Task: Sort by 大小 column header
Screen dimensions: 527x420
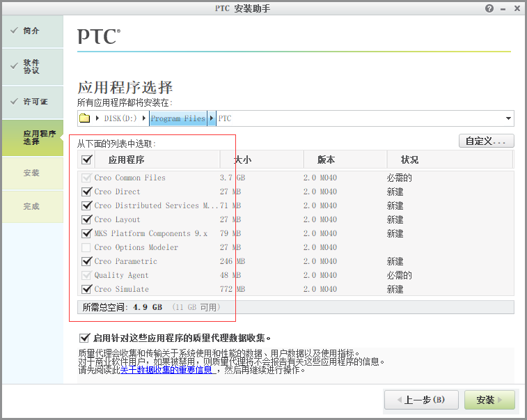Action: [262, 160]
